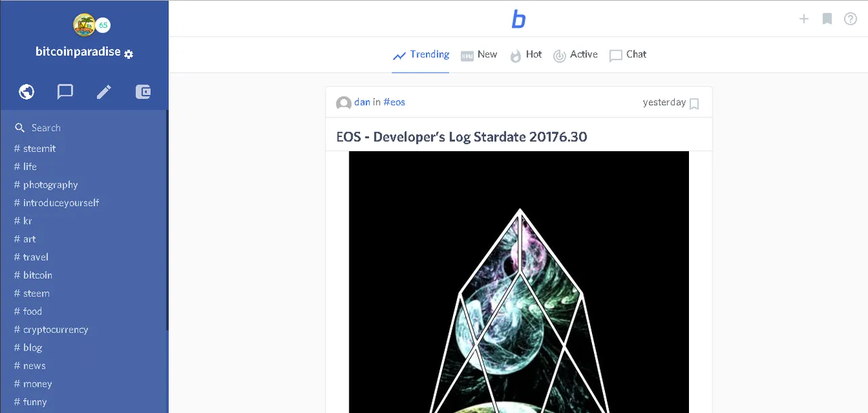Switch to the Hot tab
Image resolution: width=868 pixels, height=413 pixels.
526,55
